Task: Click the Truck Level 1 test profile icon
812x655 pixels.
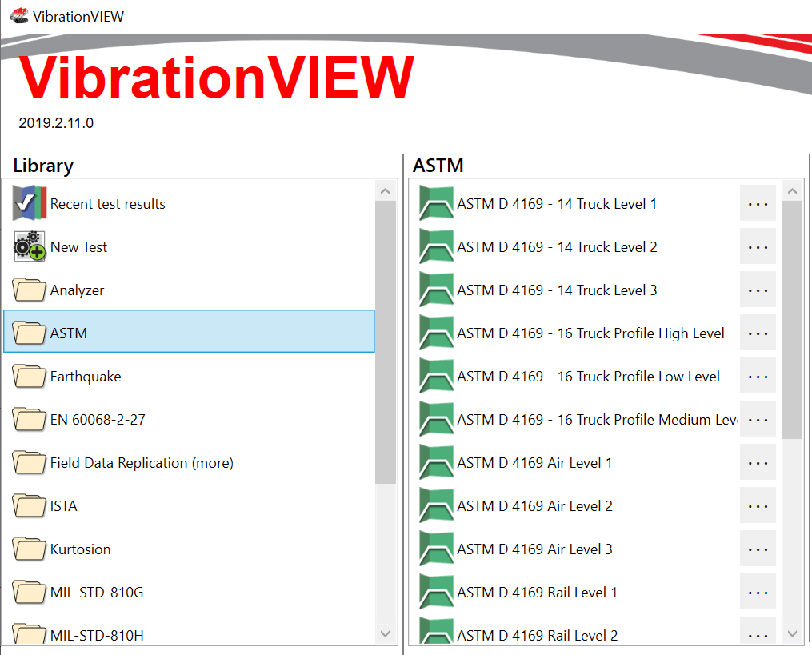Action: 437,203
